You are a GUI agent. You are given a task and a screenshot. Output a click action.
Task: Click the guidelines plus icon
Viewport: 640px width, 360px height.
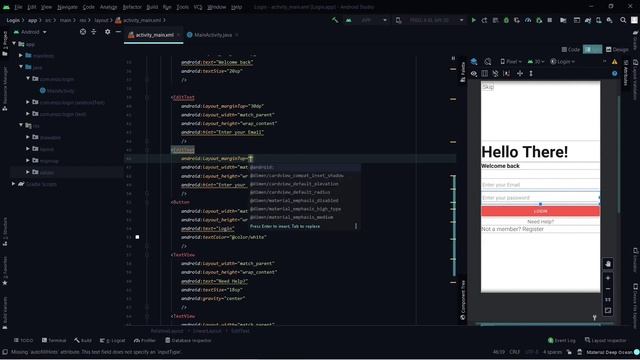click(x=520, y=73)
